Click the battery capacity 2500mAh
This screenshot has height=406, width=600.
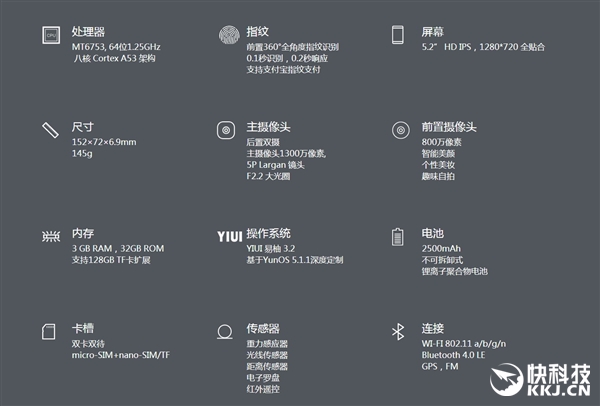pyautogui.click(x=441, y=248)
